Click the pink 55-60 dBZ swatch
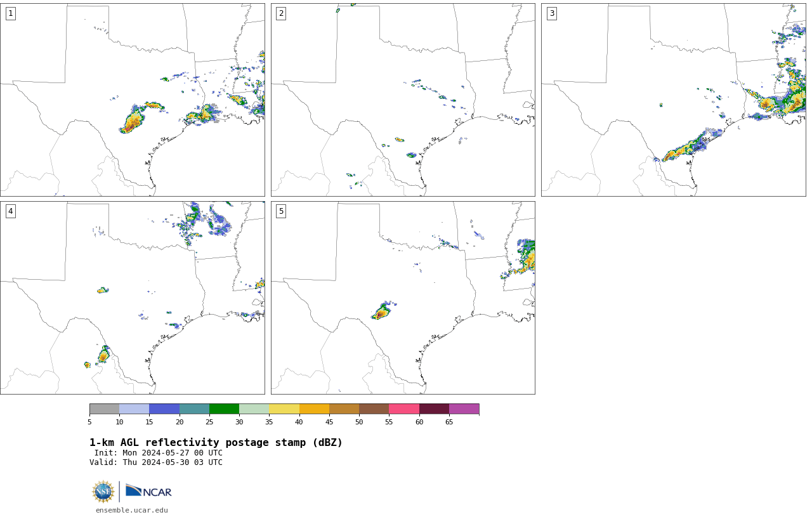 404,409
